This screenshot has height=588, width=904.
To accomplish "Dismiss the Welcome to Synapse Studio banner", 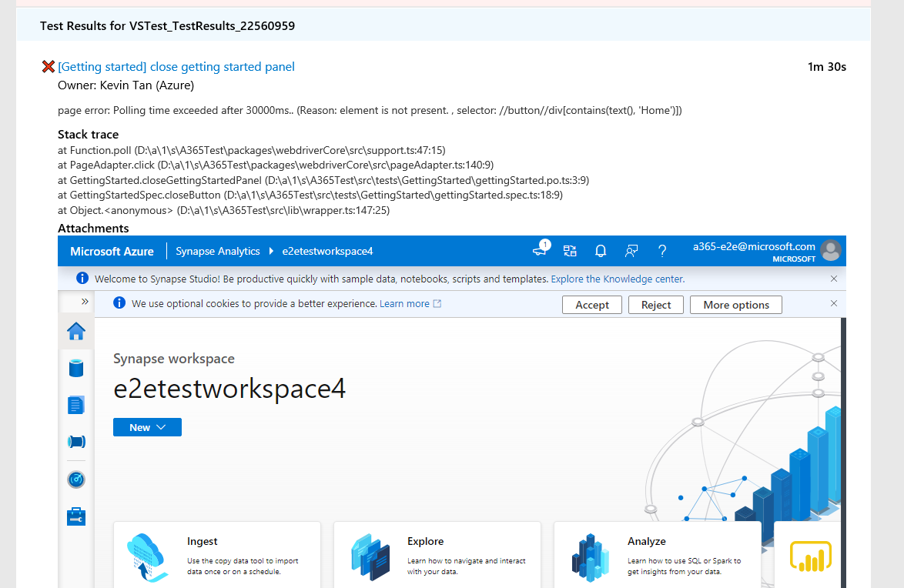I will tap(834, 279).
